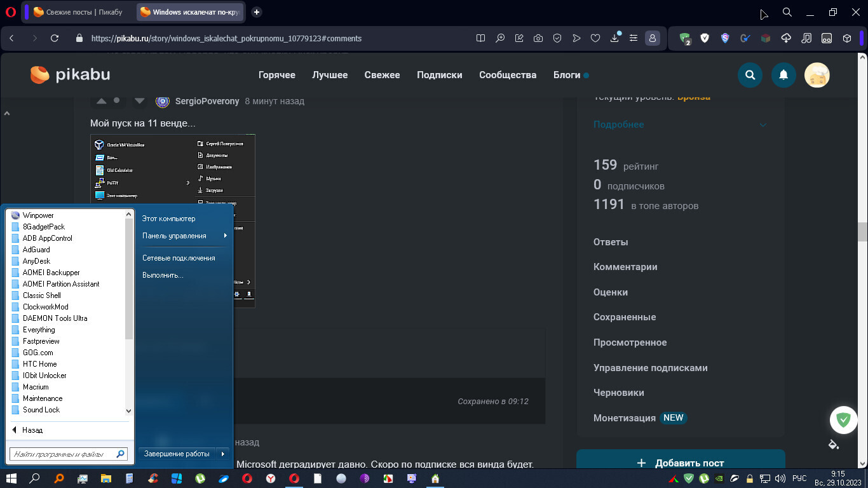Open the Opera main menu logo
This screenshot has height=488, width=868.
[x=10, y=11]
